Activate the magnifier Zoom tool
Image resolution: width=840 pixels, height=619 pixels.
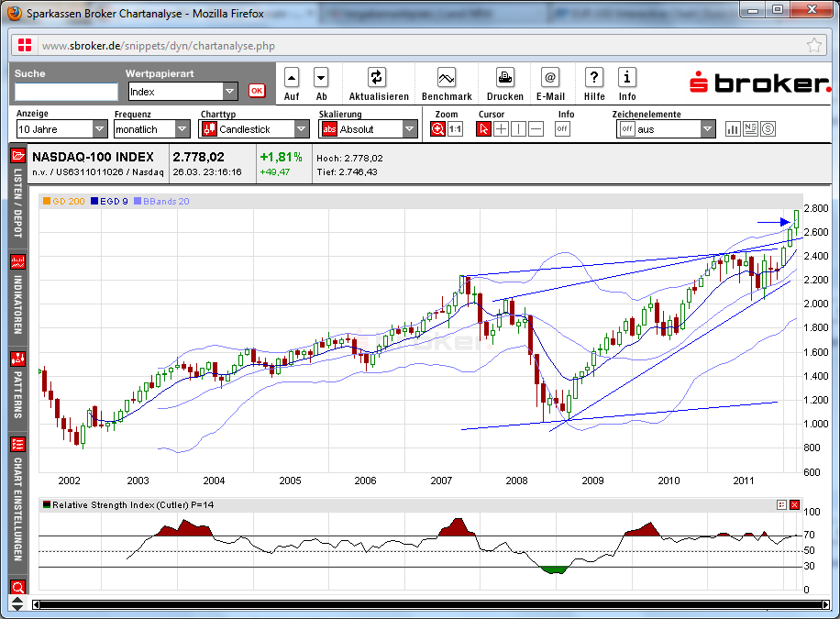(x=437, y=129)
